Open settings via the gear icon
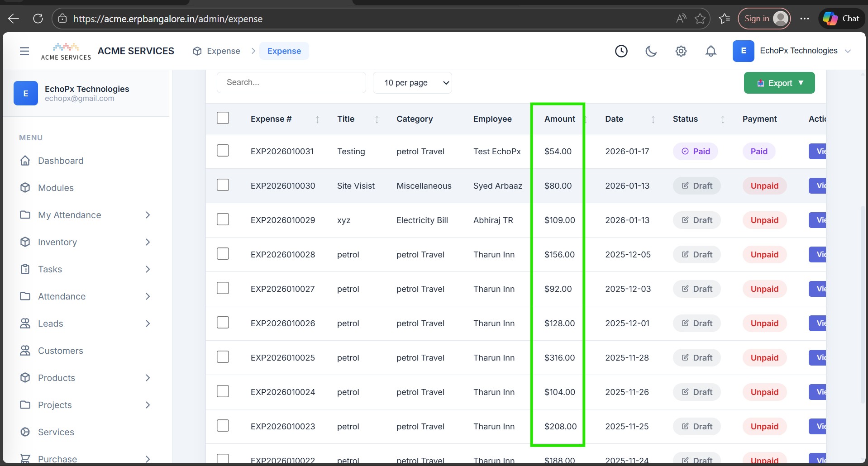The width and height of the screenshot is (868, 466). point(681,51)
